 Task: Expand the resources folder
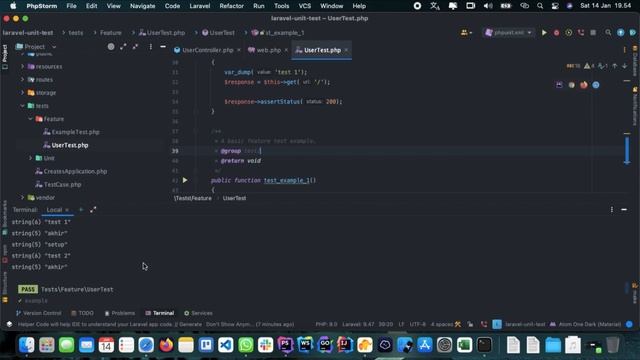(x=22, y=67)
